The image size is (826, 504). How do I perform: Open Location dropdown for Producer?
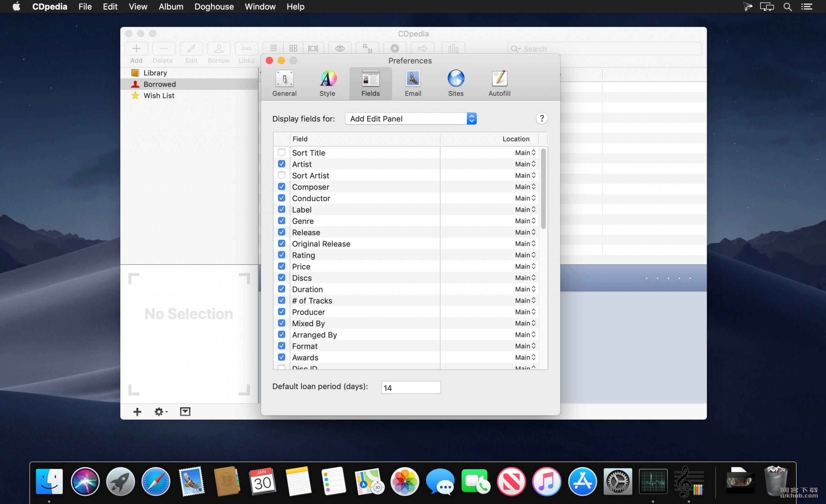pos(525,312)
